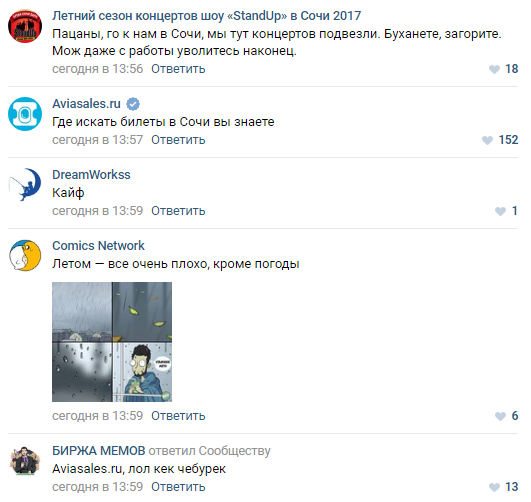Reply to the StandUp Sochi comment
Screen dimensions: 531x502
pyautogui.click(x=178, y=69)
